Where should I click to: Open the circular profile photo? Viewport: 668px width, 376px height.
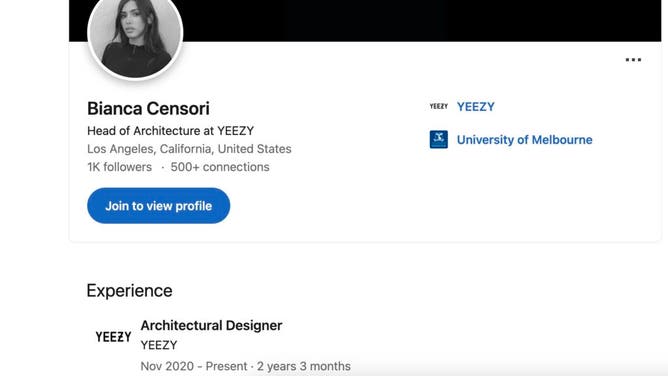(x=135, y=35)
